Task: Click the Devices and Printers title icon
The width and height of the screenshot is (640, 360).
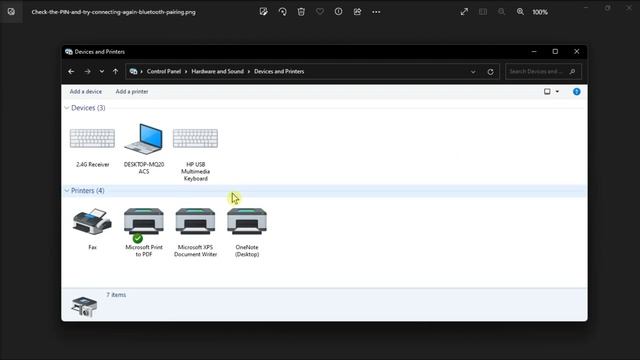Action: click(x=69, y=52)
